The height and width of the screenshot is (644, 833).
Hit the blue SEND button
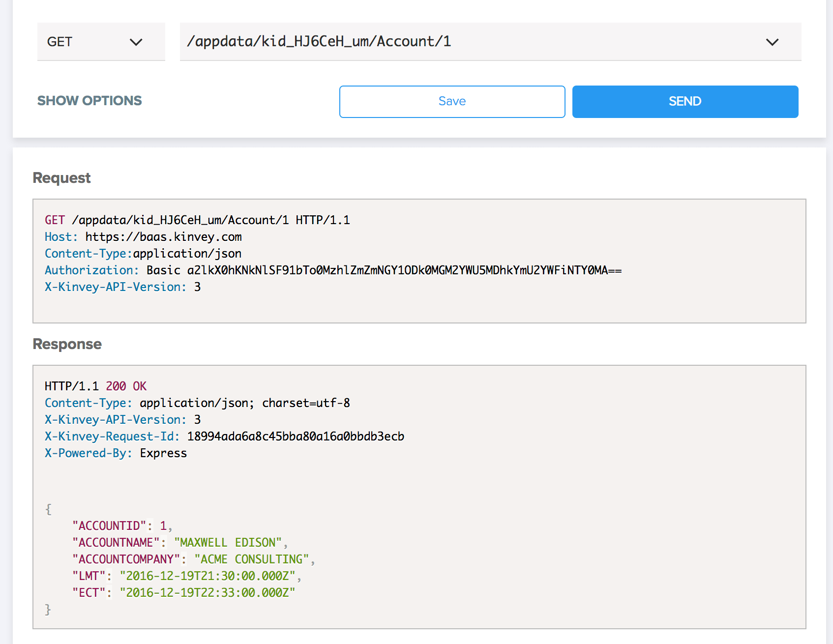(685, 102)
